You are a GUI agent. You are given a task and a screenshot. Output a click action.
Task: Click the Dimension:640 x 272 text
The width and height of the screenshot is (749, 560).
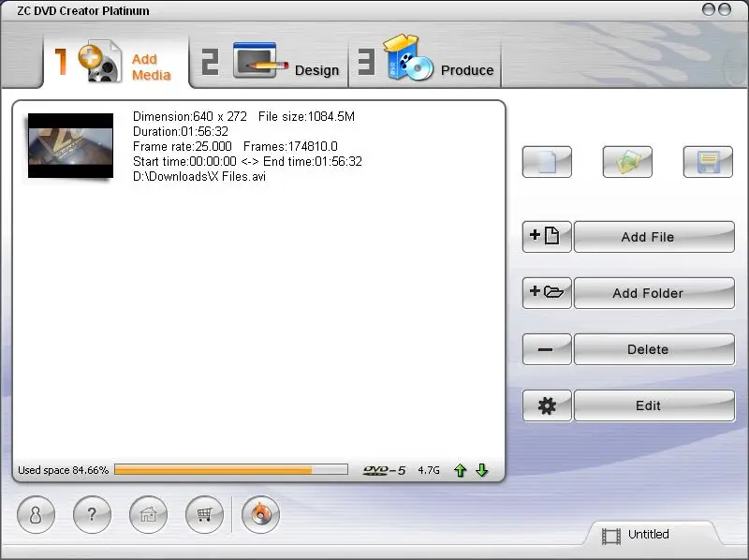(x=190, y=116)
